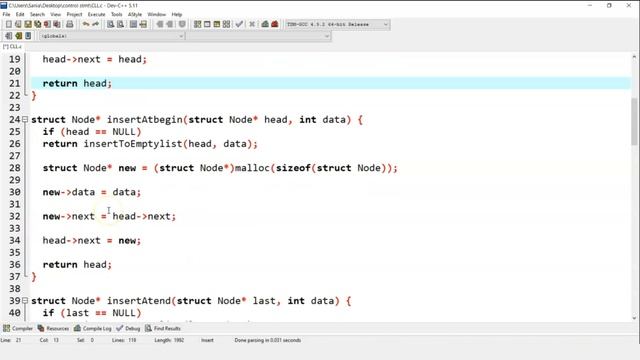Click the Open file toolbar icon
The width and height of the screenshot is (640, 360).
coord(18,24)
